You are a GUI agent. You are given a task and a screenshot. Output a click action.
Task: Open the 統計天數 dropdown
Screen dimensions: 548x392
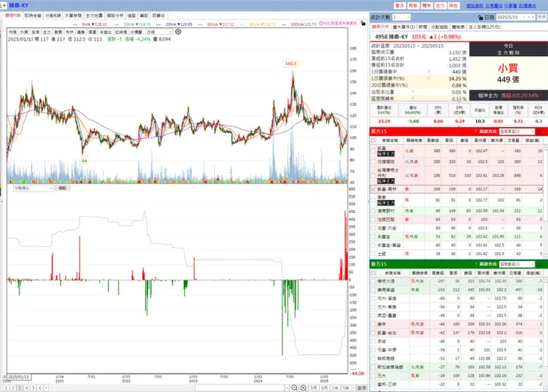[401, 17]
